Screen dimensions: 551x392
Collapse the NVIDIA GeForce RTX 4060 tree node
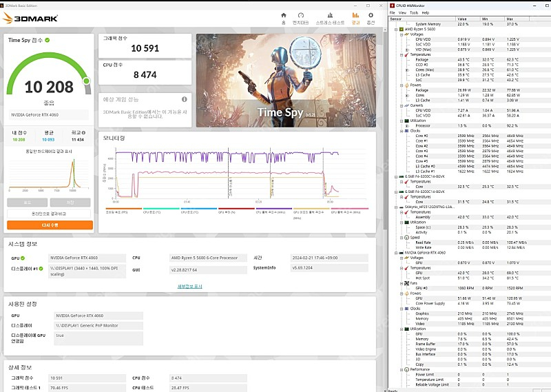(396, 253)
